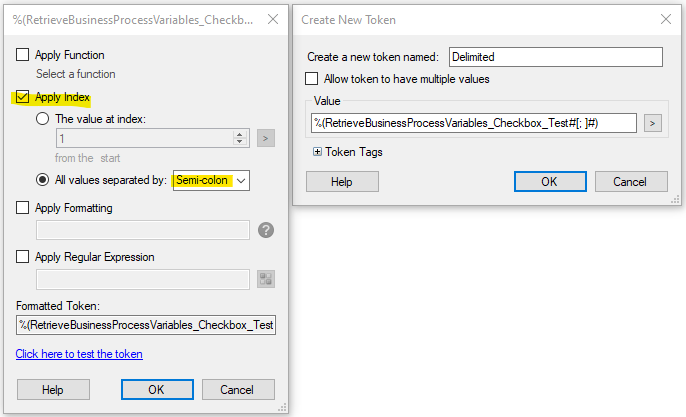This screenshot has height=417, width=686.
Task: Click token arrow button beside Value field
Action: click(652, 123)
